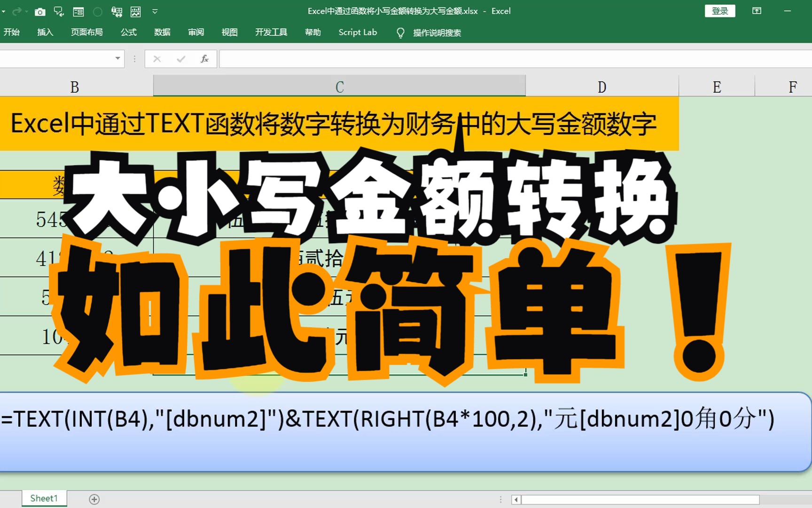Switch to the 页面布局 tab

point(87,32)
